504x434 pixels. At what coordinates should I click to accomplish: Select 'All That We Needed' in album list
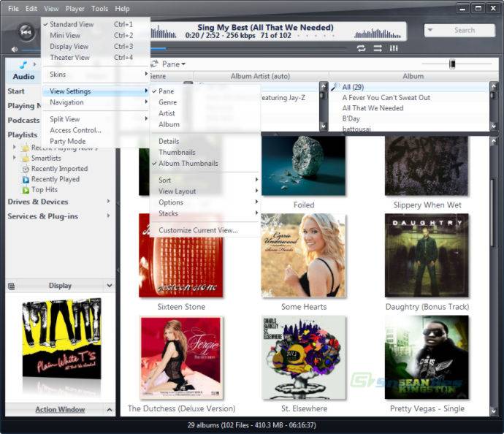[373, 108]
